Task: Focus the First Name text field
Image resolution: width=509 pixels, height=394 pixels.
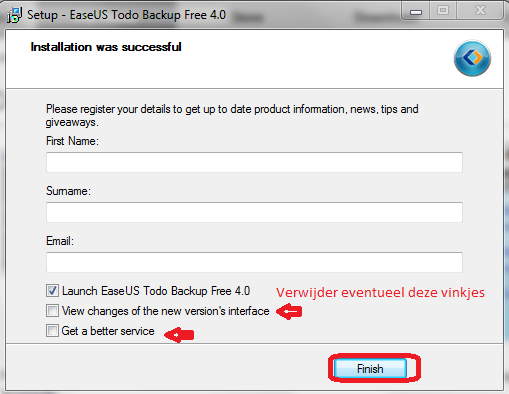Action: tap(254, 162)
